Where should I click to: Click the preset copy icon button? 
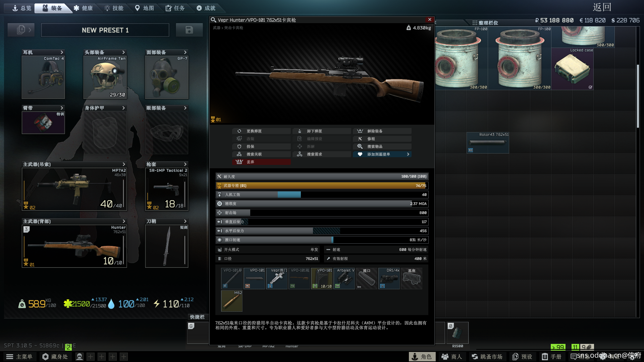(21, 30)
